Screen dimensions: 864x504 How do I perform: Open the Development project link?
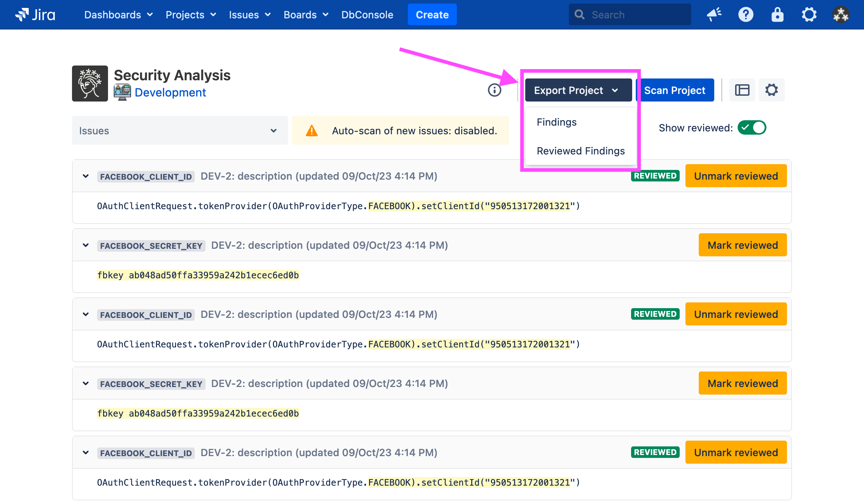(170, 93)
